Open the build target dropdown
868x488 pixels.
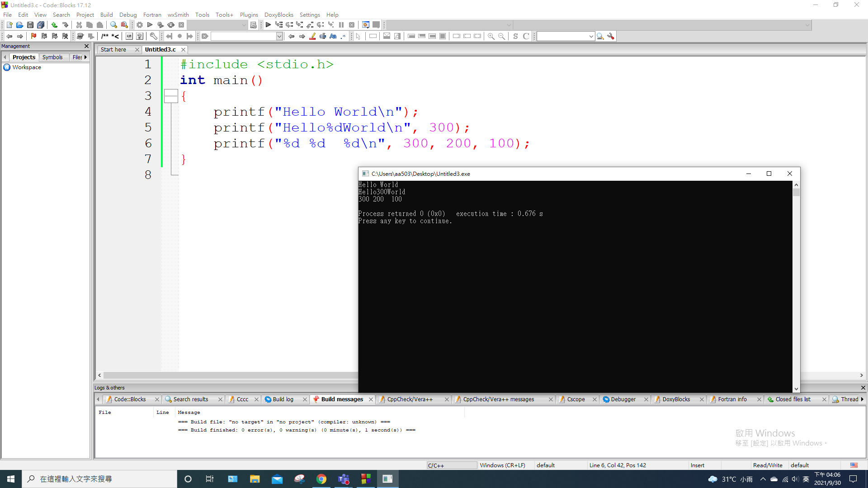point(244,25)
